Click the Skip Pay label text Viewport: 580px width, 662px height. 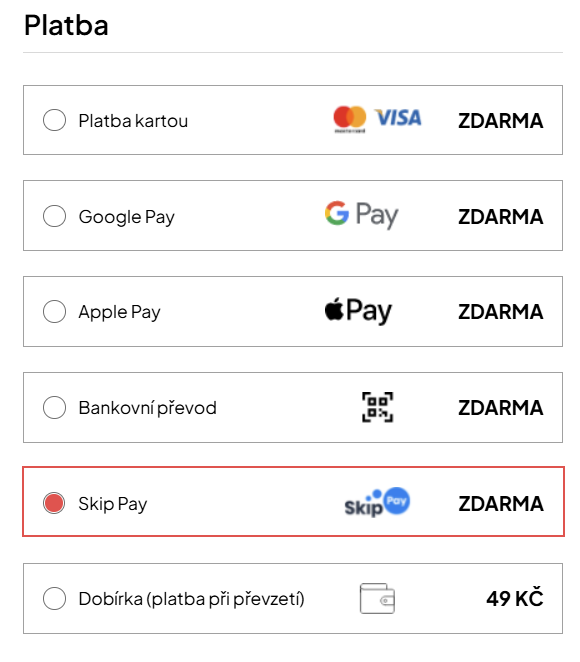[113, 504]
